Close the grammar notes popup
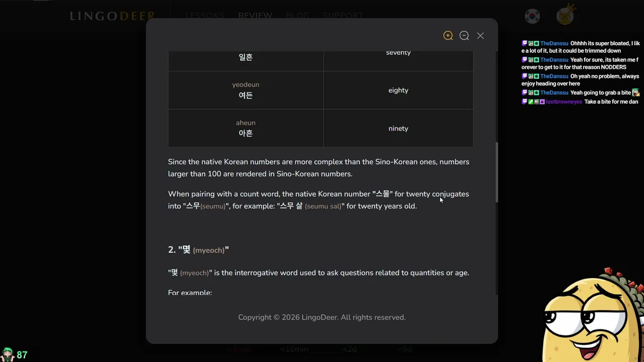 480,36
